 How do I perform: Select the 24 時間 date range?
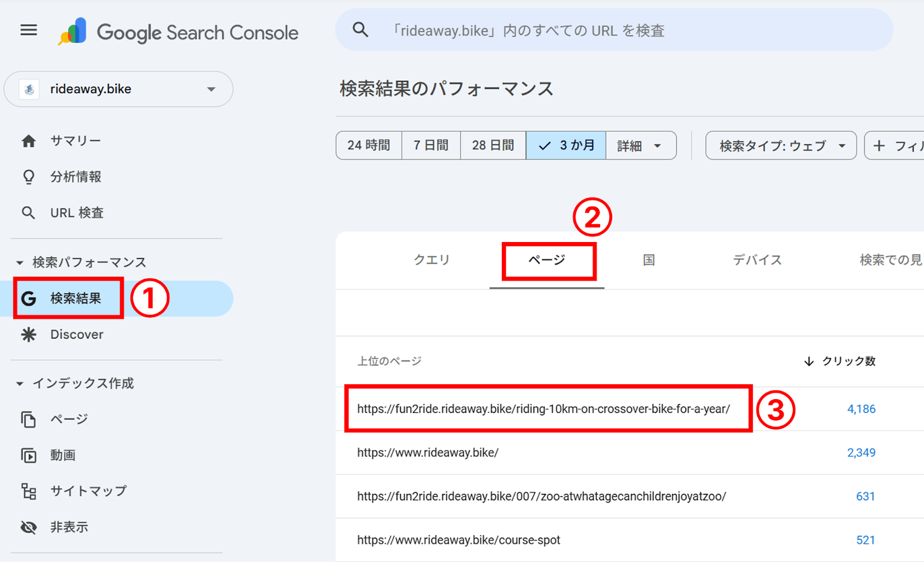(368, 145)
